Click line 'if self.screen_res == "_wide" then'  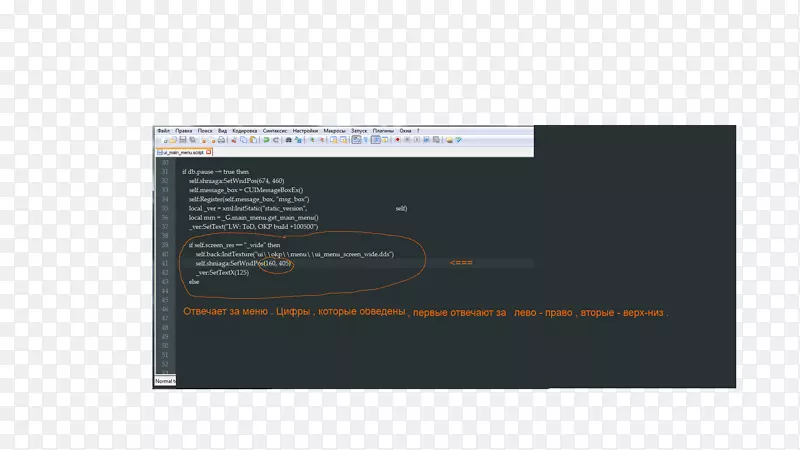coord(234,245)
